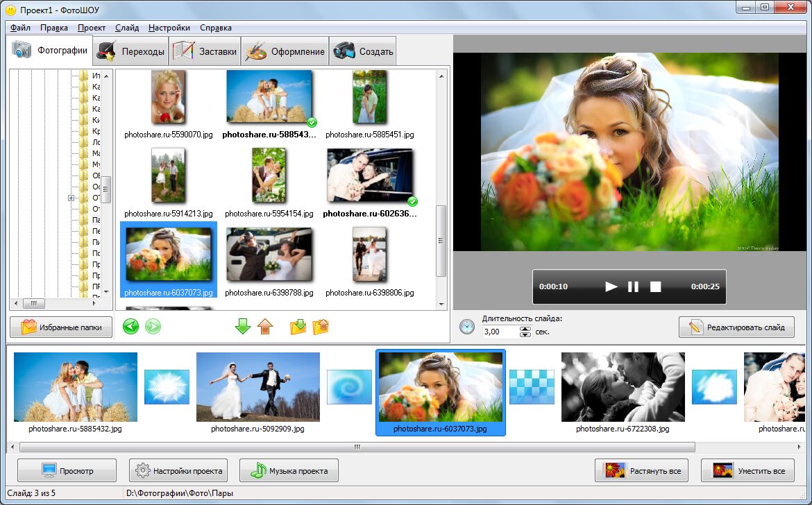The image size is (812, 505).
Task: Add all folder photos to slideshow
Action: tap(298, 326)
